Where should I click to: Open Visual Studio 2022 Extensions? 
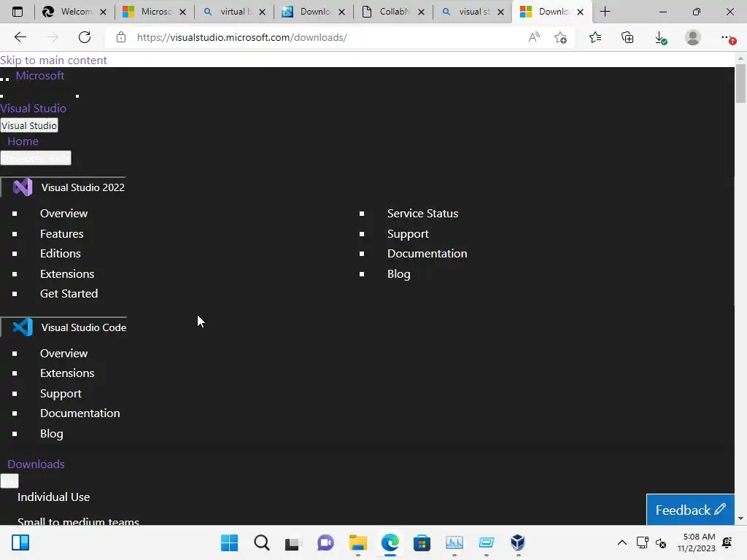[x=67, y=274]
